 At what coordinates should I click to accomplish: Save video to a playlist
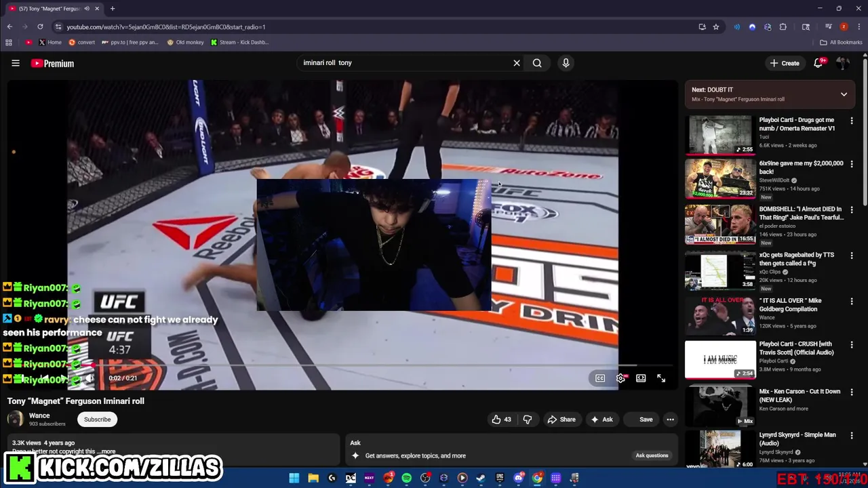[x=640, y=420]
